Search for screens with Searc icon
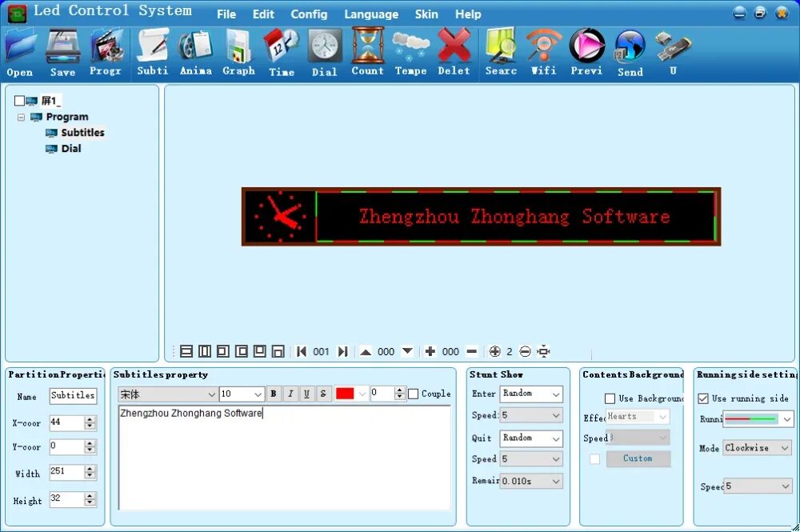The image size is (800, 532). (x=501, y=53)
